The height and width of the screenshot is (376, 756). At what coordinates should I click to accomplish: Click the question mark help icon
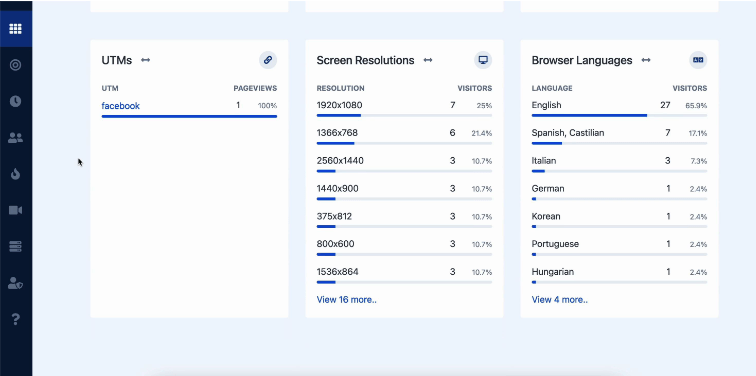coord(15,319)
